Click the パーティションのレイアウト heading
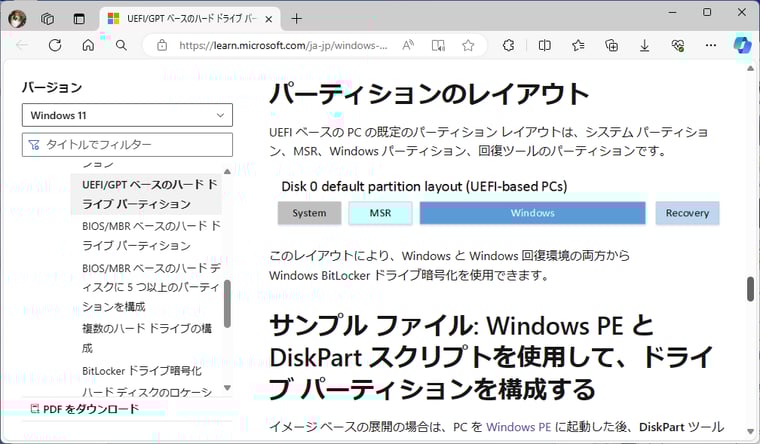Screen dimensions: 760x444 (x=429, y=94)
